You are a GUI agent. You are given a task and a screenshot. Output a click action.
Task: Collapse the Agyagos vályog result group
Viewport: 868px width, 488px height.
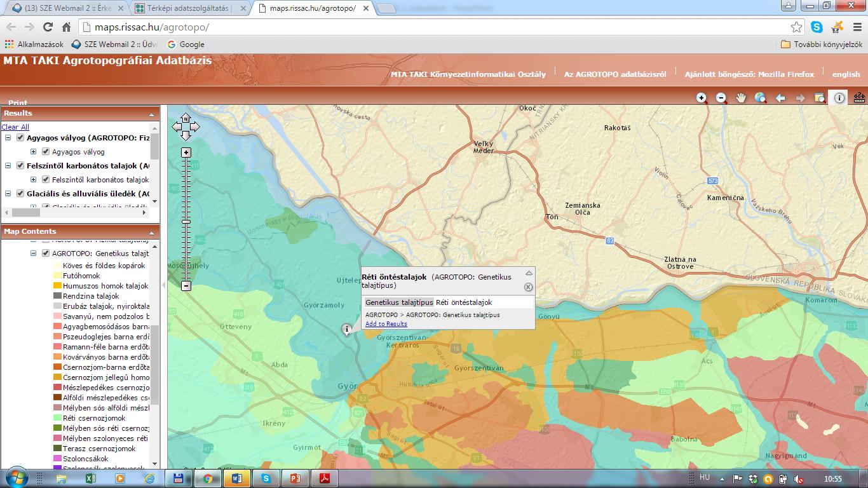pyautogui.click(x=8, y=137)
